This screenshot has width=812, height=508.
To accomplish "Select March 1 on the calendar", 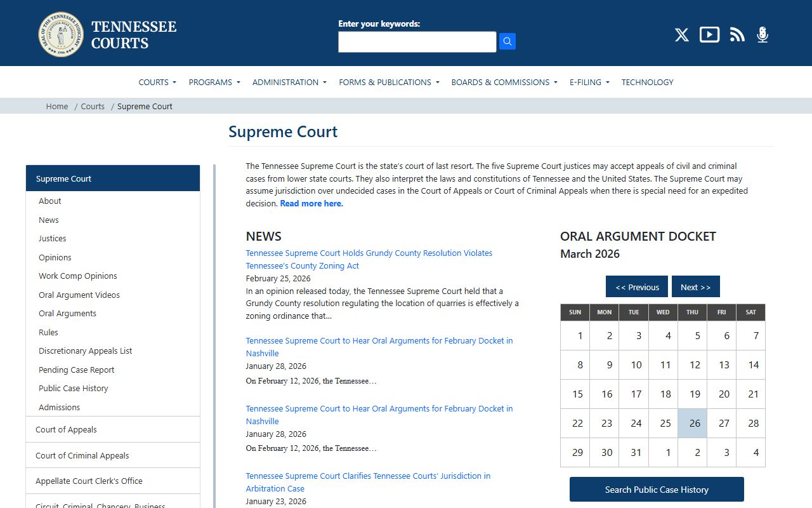I will point(575,335).
